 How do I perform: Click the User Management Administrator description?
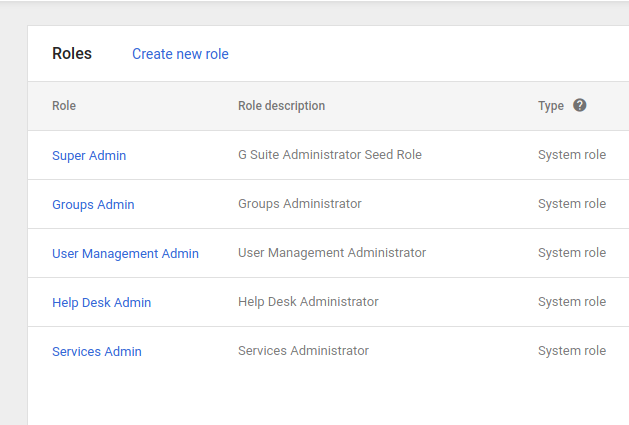point(332,253)
